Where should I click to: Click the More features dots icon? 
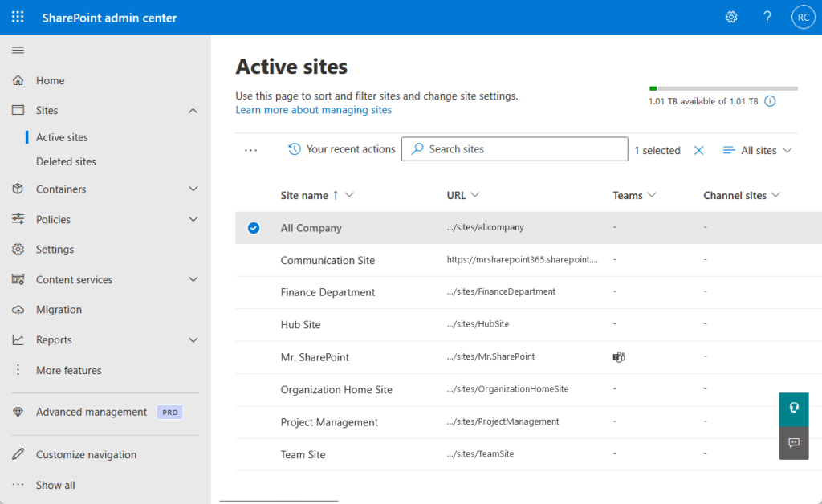18,370
